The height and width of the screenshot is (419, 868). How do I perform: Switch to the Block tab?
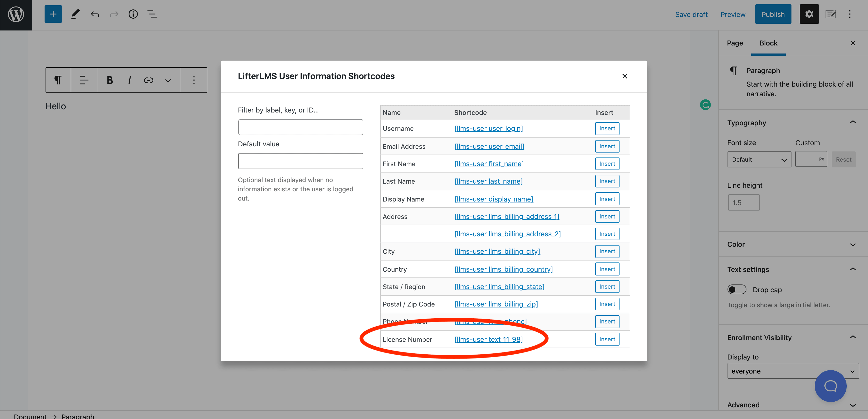coord(768,43)
